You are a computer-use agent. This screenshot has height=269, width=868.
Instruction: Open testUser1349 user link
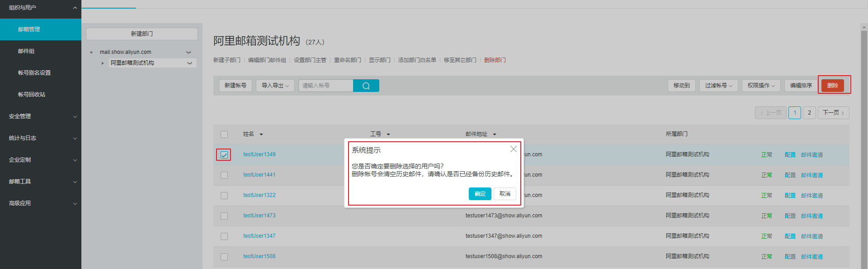pos(259,154)
